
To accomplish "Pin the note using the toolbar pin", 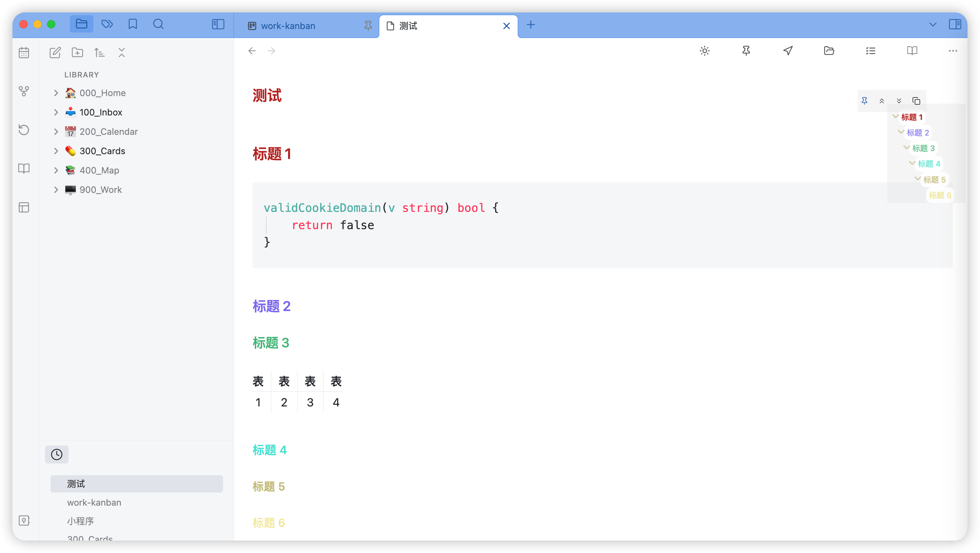I will (x=746, y=51).
